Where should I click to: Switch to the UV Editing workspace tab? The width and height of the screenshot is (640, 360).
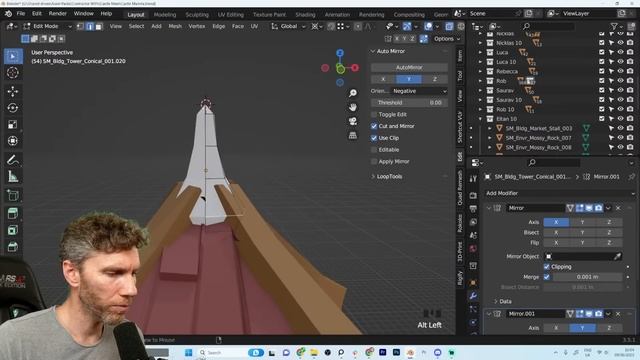231,15
